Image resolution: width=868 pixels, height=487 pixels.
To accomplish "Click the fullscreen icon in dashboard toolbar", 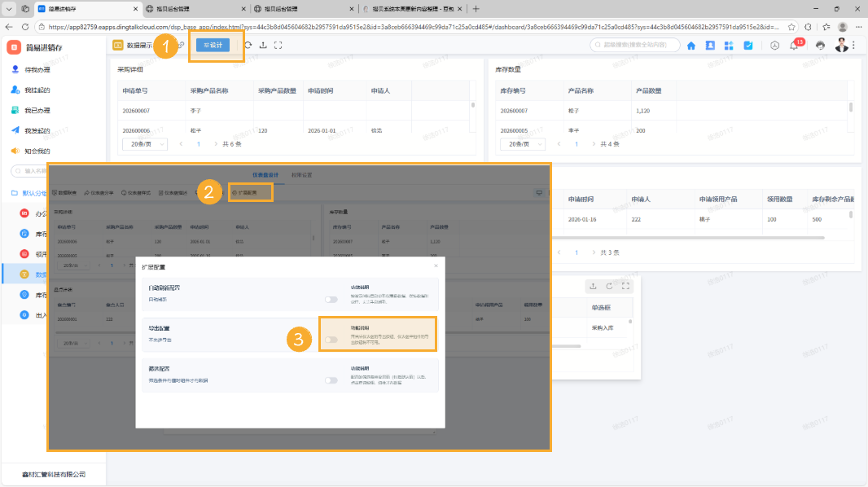I will click(278, 46).
